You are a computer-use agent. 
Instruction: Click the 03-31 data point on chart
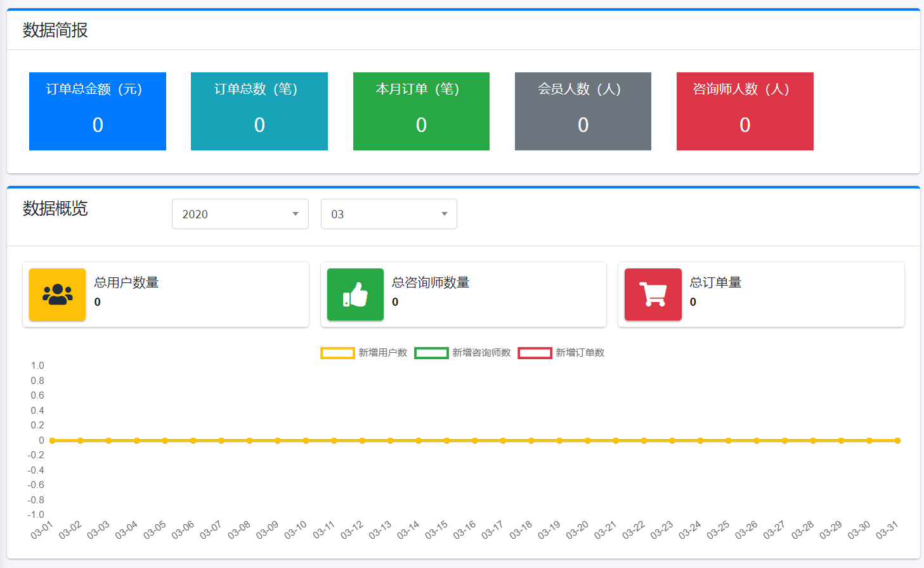[x=897, y=440]
